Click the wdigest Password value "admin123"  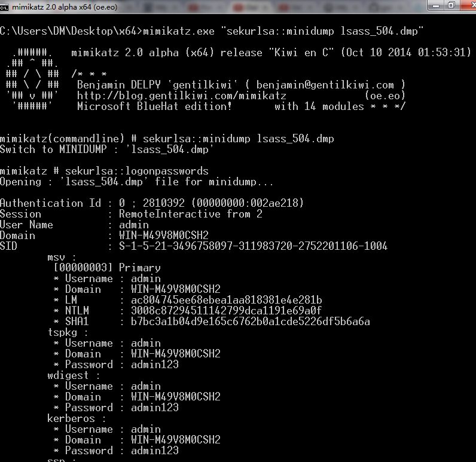pyautogui.click(x=155, y=408)
